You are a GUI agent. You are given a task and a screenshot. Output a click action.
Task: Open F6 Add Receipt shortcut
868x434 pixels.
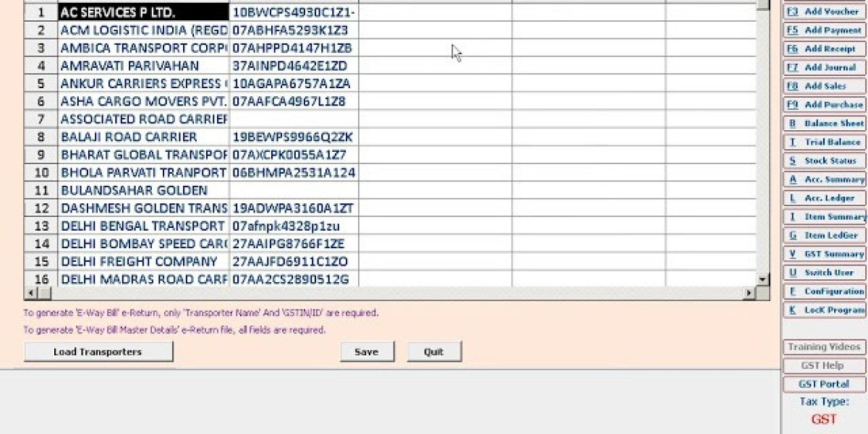pyautogui.click(x=825, y=49)
